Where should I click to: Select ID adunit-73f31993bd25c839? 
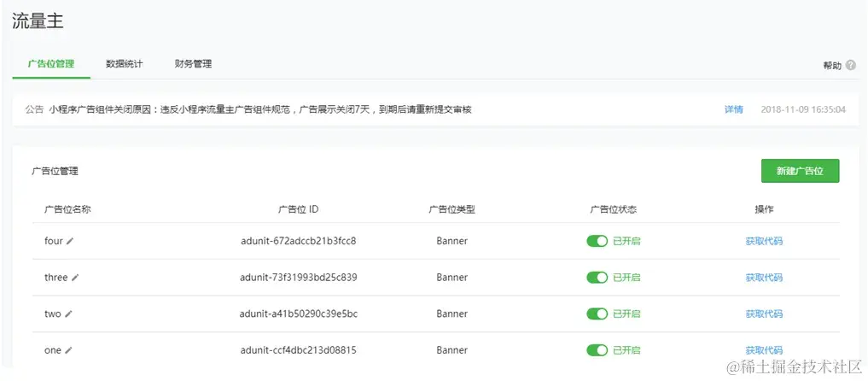click(x=299, y=278)
